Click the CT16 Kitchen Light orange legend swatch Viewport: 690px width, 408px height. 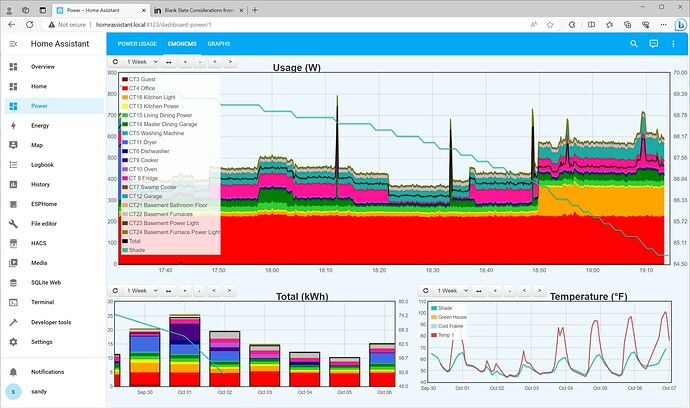tap(125, 97)
